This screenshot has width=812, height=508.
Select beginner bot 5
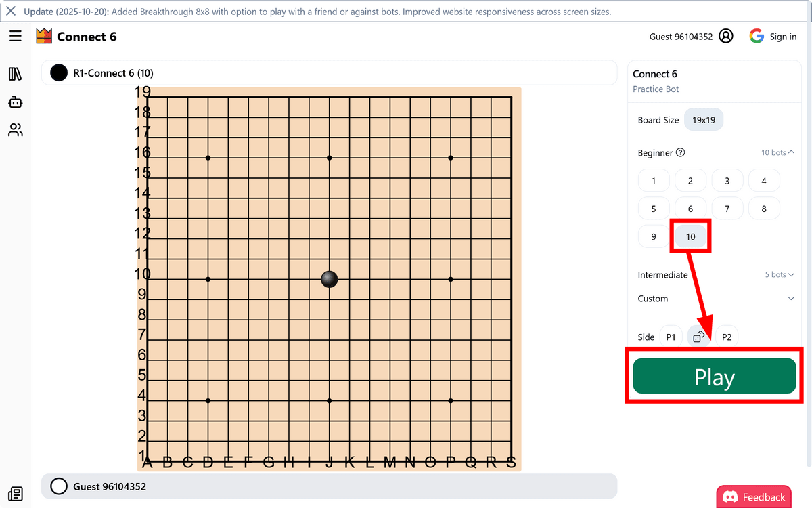pos(654,209)
